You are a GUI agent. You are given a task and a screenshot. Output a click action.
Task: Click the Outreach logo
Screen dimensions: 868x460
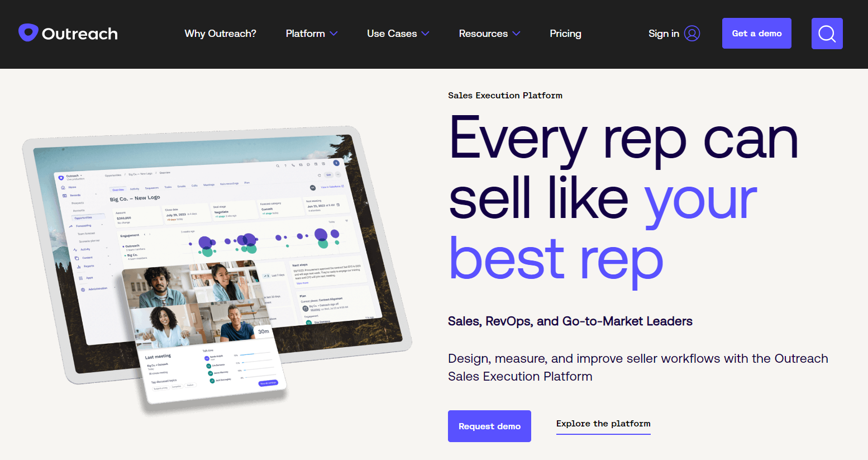tap(68, 33)
